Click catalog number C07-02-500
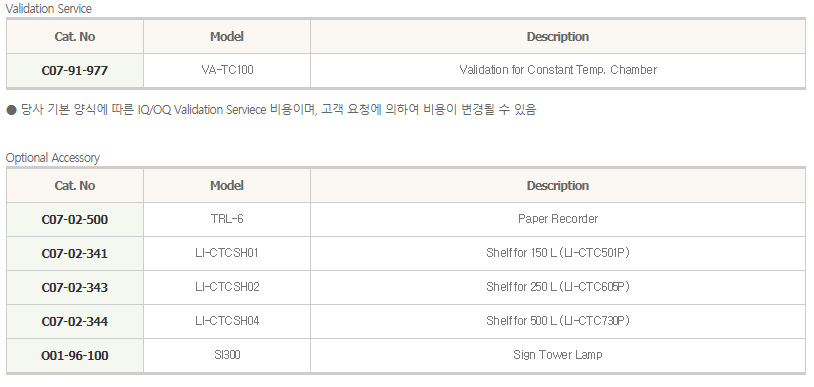The height and width of the screenshot is (387, 814). [x=75, y=219]
